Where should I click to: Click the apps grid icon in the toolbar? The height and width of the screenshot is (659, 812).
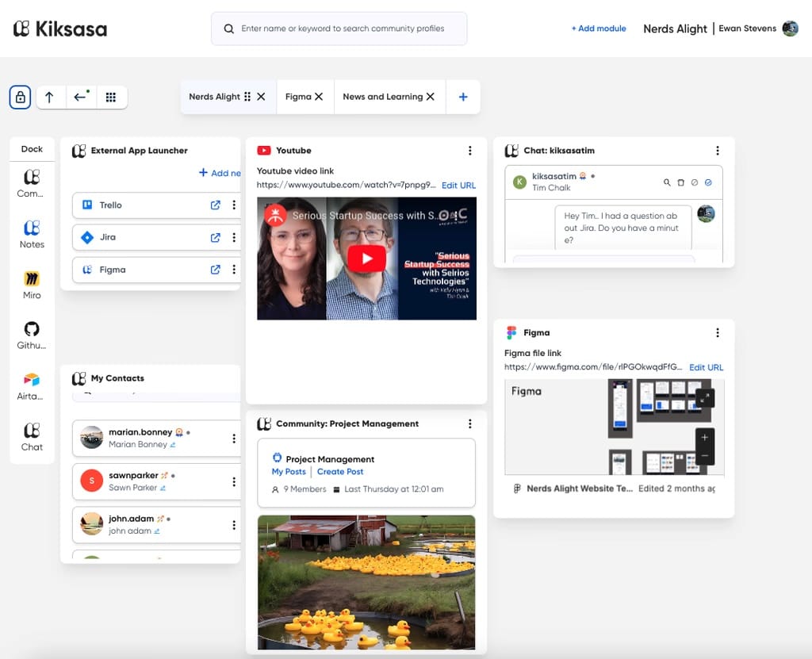[112, 97]
